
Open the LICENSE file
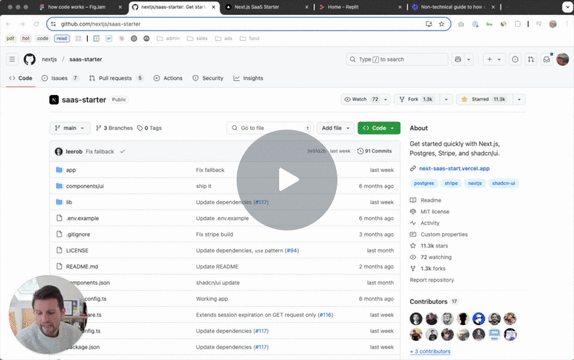77,250
